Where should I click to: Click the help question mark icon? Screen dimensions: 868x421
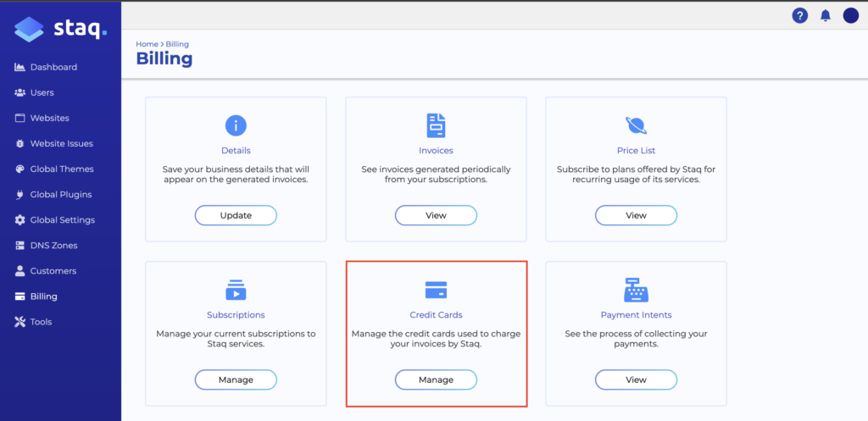pyautogui.click(x=799, y=15)
